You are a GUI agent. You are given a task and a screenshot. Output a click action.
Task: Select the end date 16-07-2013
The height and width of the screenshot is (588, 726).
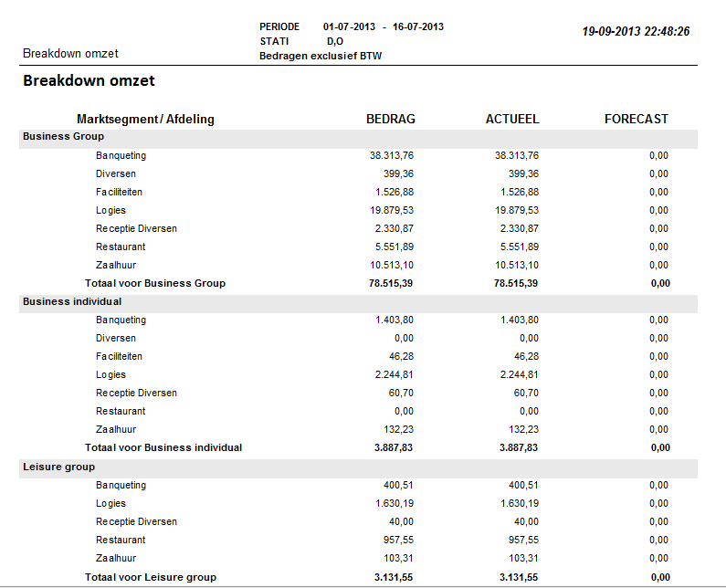(418, 26)
